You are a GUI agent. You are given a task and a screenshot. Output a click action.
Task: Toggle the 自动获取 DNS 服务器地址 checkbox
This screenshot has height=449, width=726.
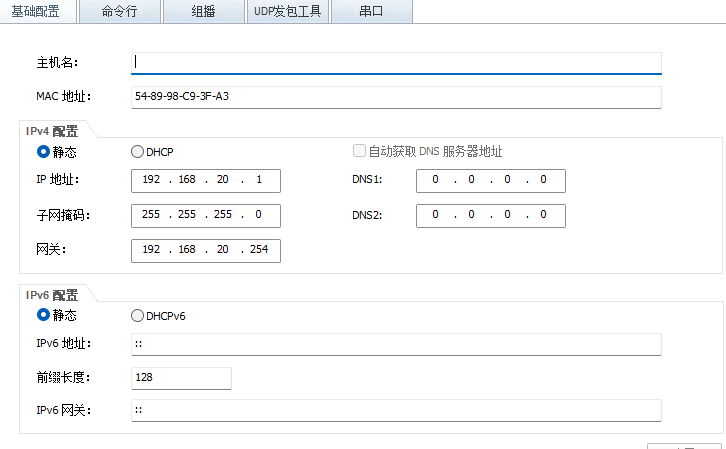click(359, 152)
